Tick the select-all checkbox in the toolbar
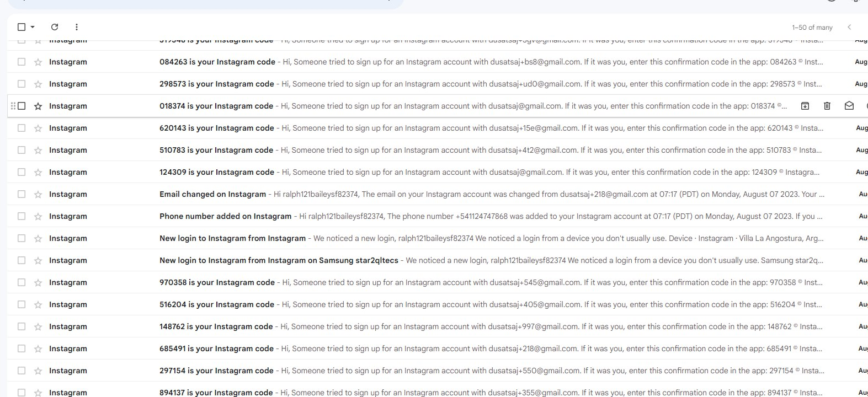The height and width of the screenshot is (397, 868). click(x=22, y=27)
